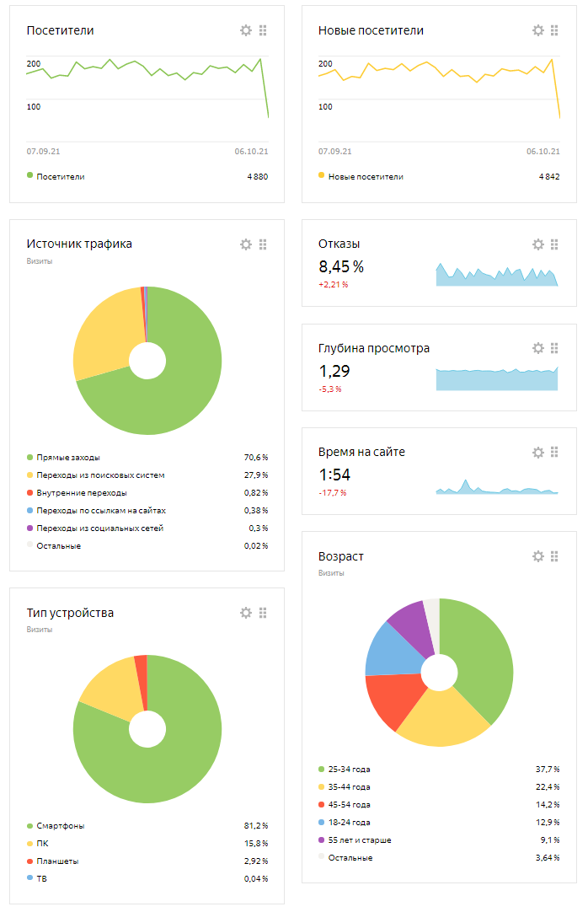Click grid handle icon of Новые посетители widget
588x912 pixels.
tap(554, 30)
